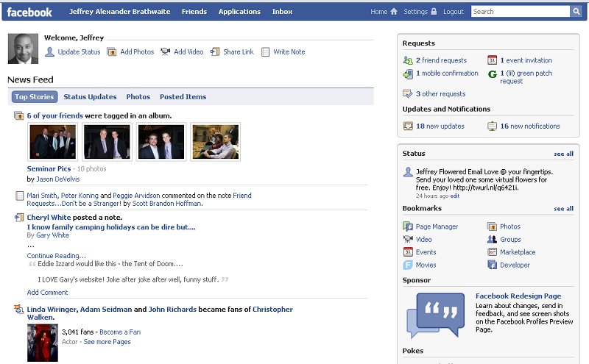Select the Posted Items tab
589x364 pixels.
pyautogui.click(x=183, y=97)
